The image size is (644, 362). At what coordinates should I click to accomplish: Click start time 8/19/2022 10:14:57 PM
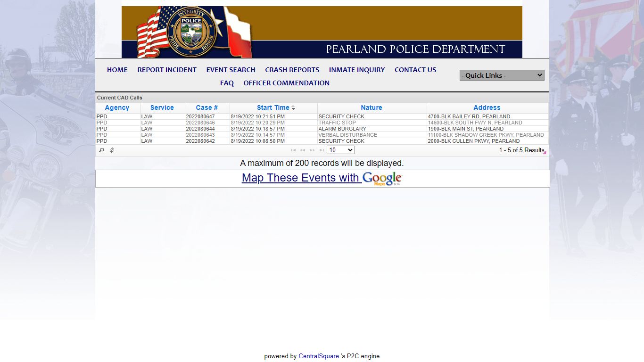(258, 135)
